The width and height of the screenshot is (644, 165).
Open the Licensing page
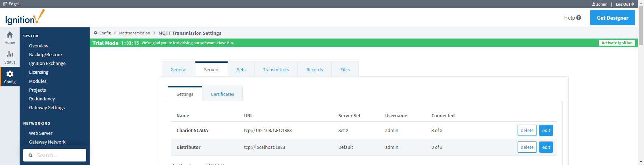point(39,72)
